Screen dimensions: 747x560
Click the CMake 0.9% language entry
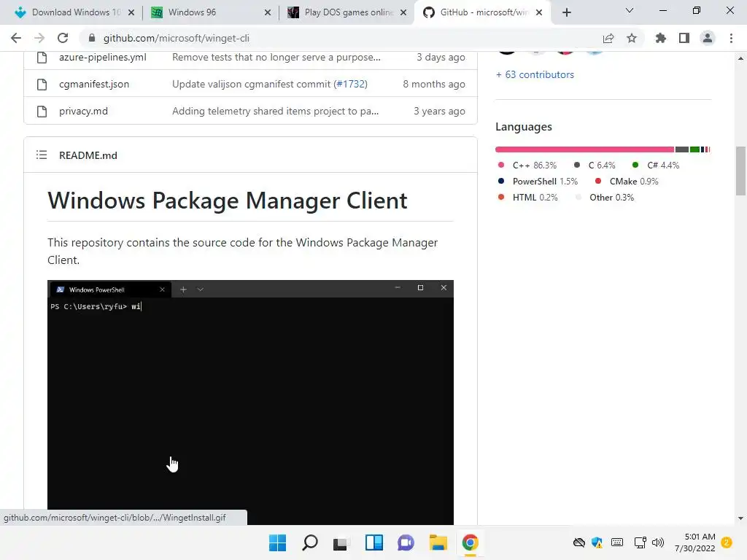pos(627,182)
